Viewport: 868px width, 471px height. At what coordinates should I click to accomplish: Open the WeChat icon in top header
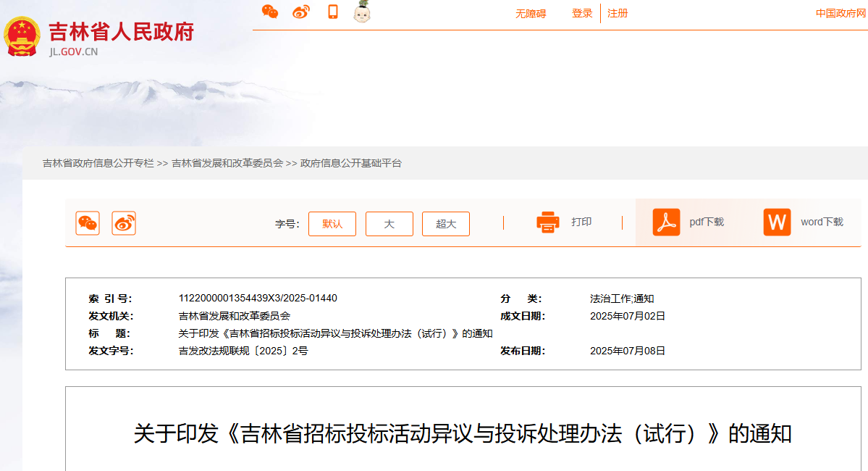(269, 12)
